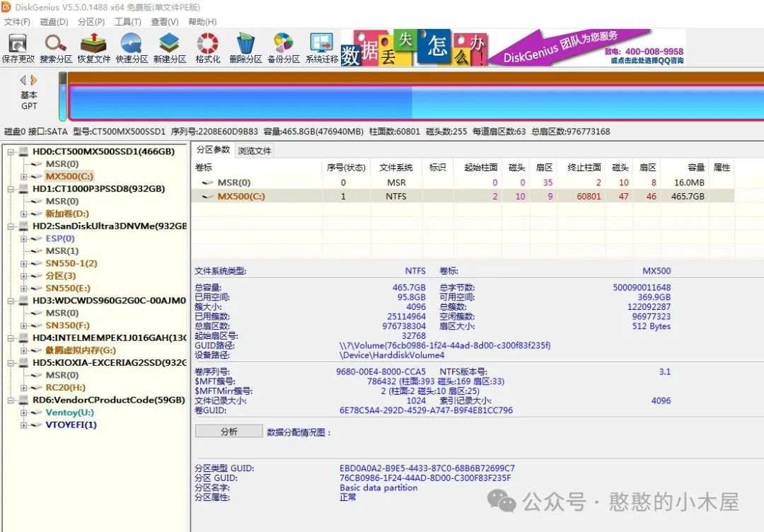The image size is (764, 532).
Task: Go to previous disk with left arrow
Action: [x=23, y=80]
